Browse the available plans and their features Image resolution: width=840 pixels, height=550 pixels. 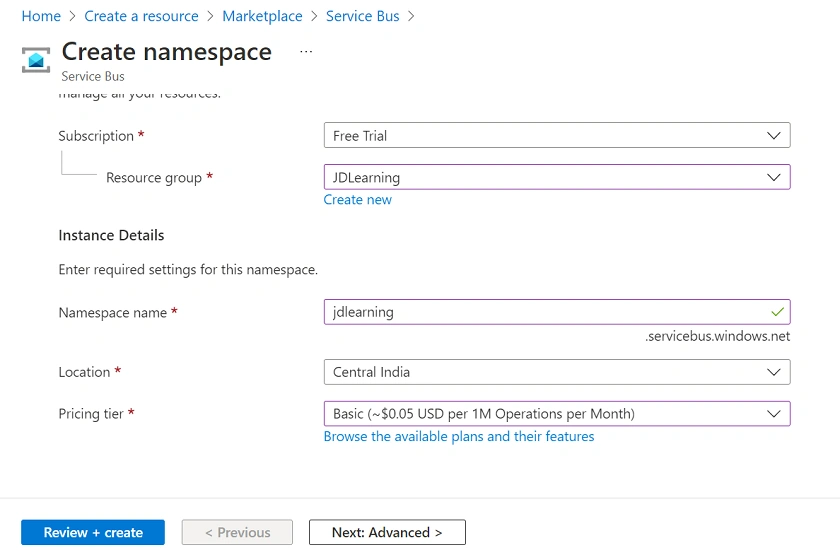459,436
